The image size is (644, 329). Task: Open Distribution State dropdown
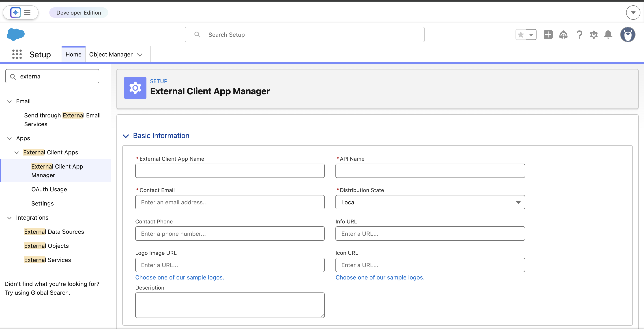tap(430, 202)
